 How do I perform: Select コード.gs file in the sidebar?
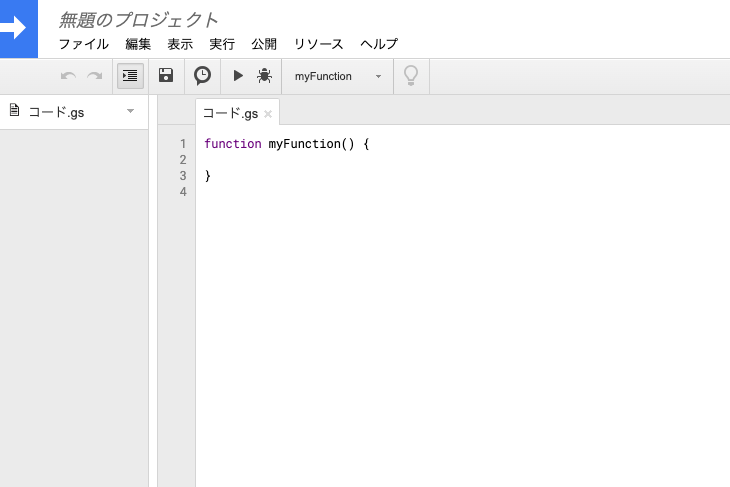pos(55,112)
